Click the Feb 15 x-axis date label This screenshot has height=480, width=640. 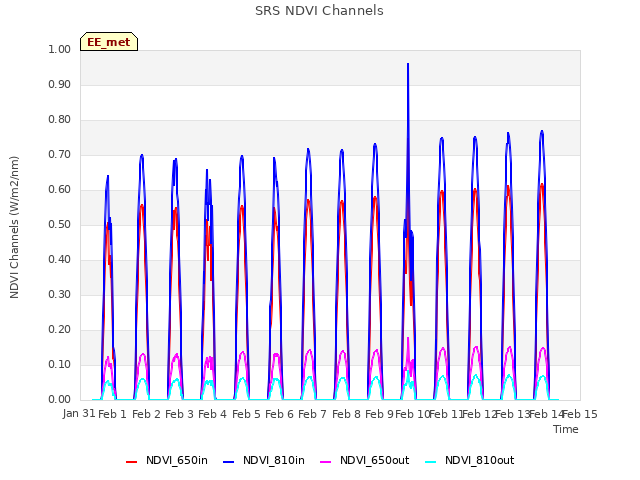pyautogui.click(x=580, y=414)
